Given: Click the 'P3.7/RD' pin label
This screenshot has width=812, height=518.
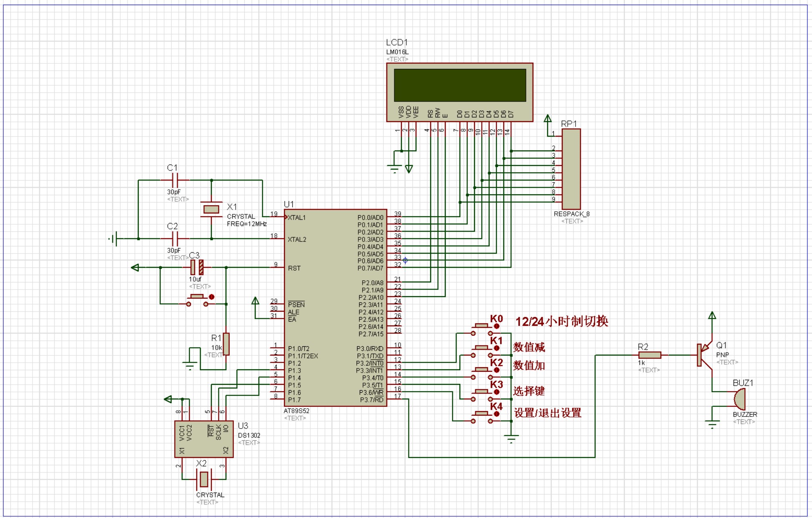Looking at the screenshot, I should pyautogui.click(x=372, y=400).
